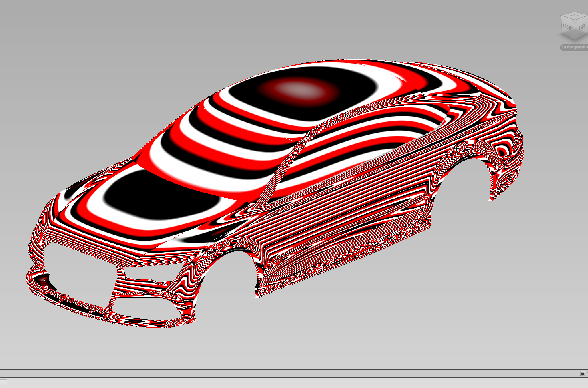Open the list menu icon in bottom bar
This screenshot has width=588, height=388.
point(582,373)
